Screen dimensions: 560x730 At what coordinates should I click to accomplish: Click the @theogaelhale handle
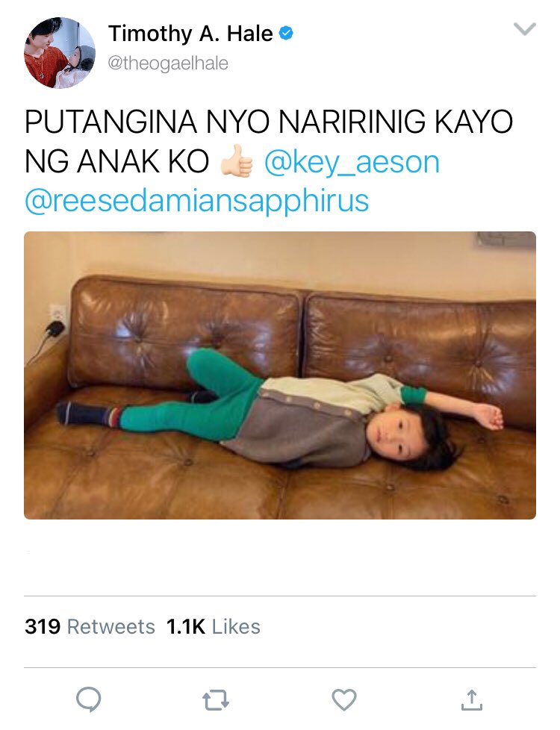click(168, 63)
